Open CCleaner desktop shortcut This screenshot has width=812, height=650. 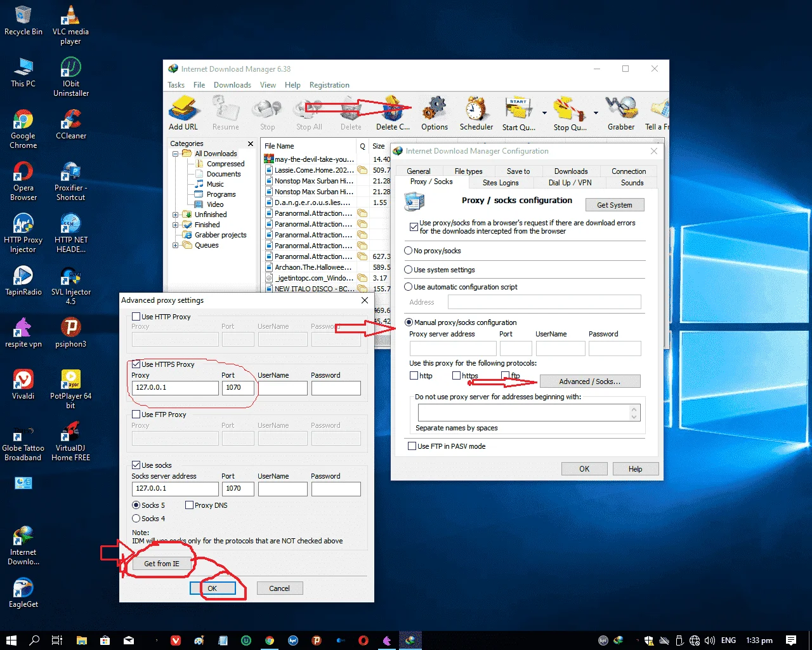[71, 124]
